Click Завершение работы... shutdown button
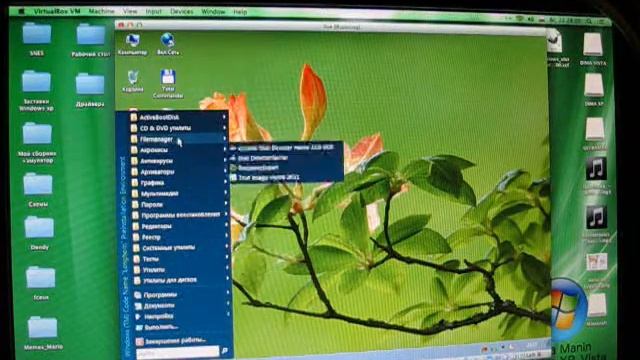Screen dimensions: 640x360 pos(171,341)
